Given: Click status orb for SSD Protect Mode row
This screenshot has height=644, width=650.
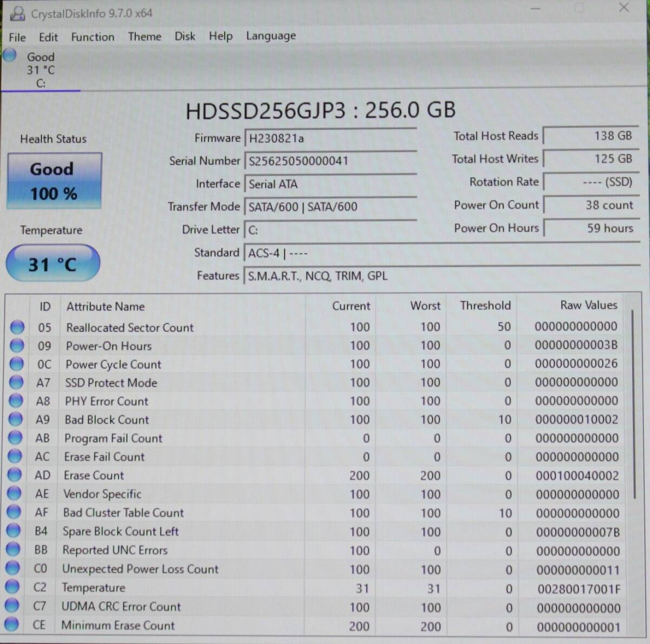Looking at the screenshot, I should click(16, 382).
